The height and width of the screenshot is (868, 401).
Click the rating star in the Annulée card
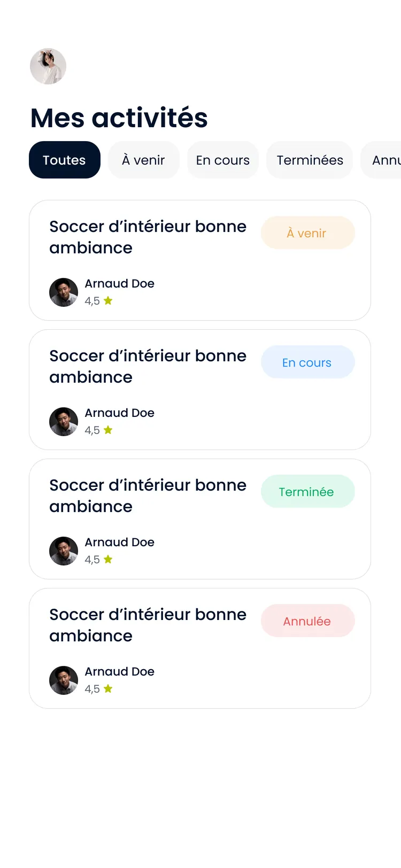point(108,688)
